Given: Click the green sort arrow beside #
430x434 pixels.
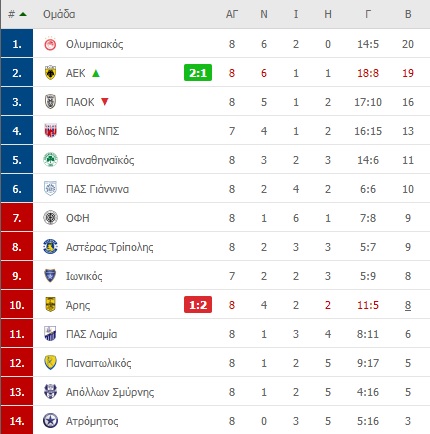Looking at the screenshot, I should (x=23, y=14).
